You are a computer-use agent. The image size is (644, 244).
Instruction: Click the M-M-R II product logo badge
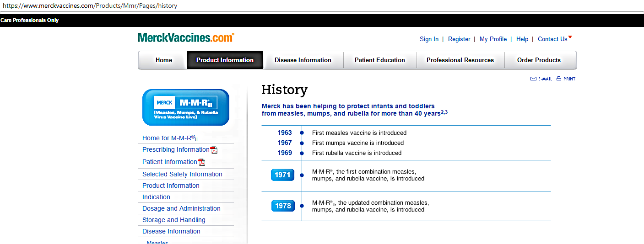tap(186, 107)
